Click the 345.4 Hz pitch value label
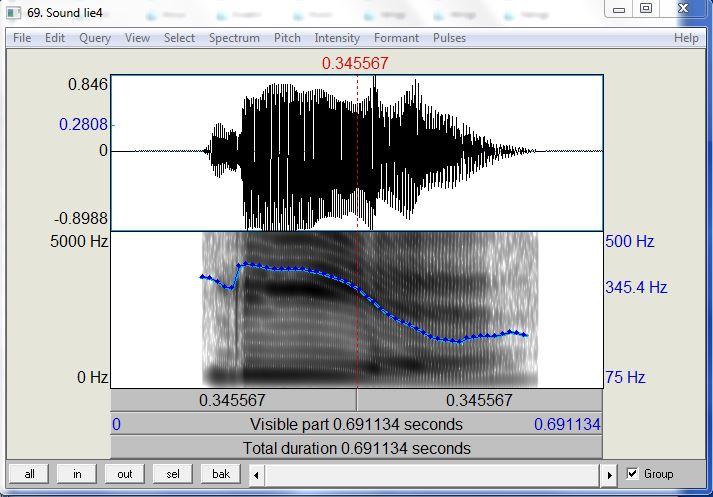Image resolution: width=713 pixels, height=497 pixels. 636,287
